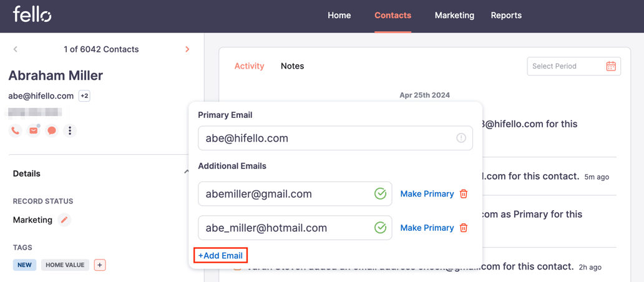Open the Reports menu
The width and height of the screenshot is (644, 282).
click(x=507, y=16)
